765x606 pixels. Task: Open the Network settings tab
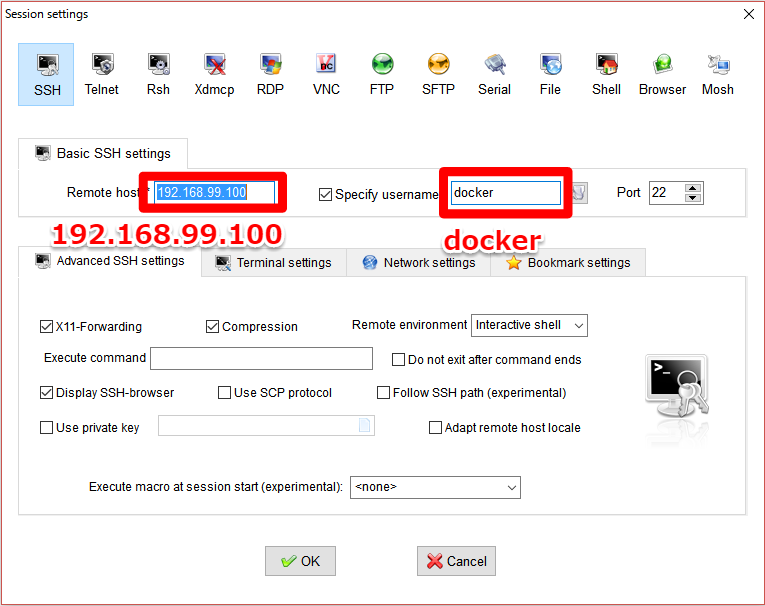click(x=419, y=263)
